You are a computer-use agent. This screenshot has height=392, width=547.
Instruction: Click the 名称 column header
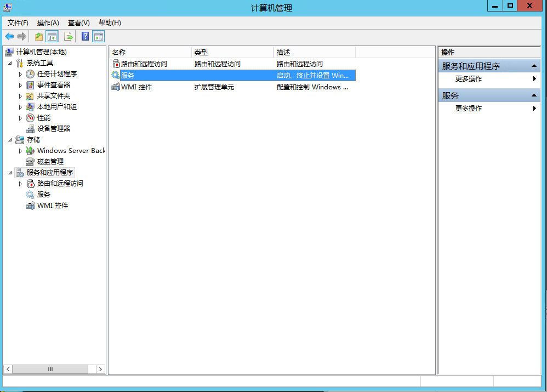149,52
